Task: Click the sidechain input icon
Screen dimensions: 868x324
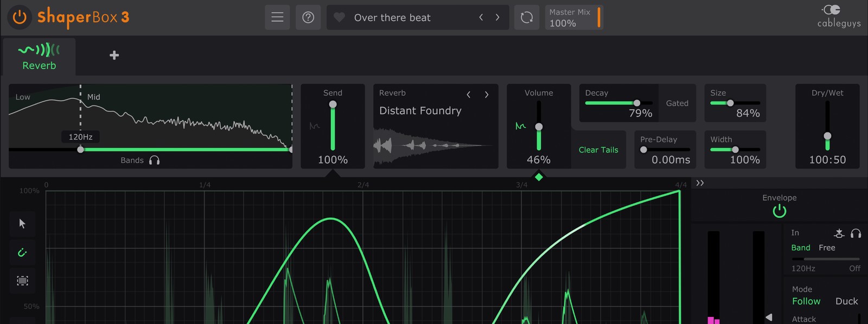Action: (839, 233)
